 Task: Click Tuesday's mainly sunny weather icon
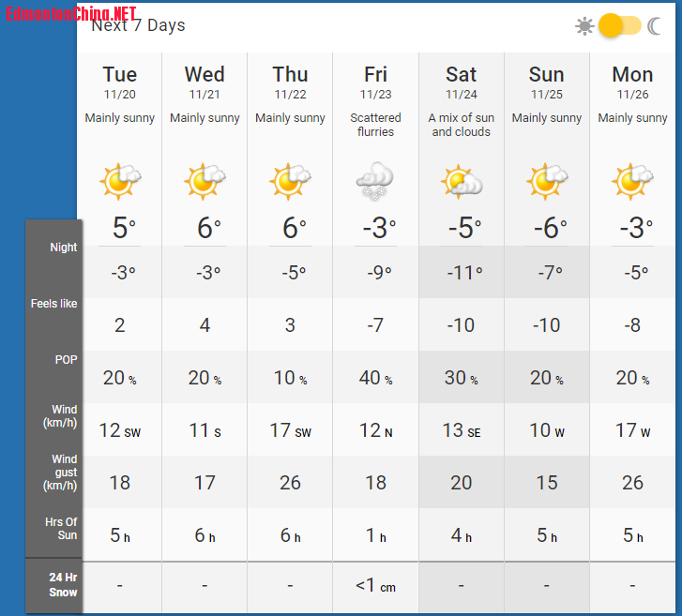point(120,180)
